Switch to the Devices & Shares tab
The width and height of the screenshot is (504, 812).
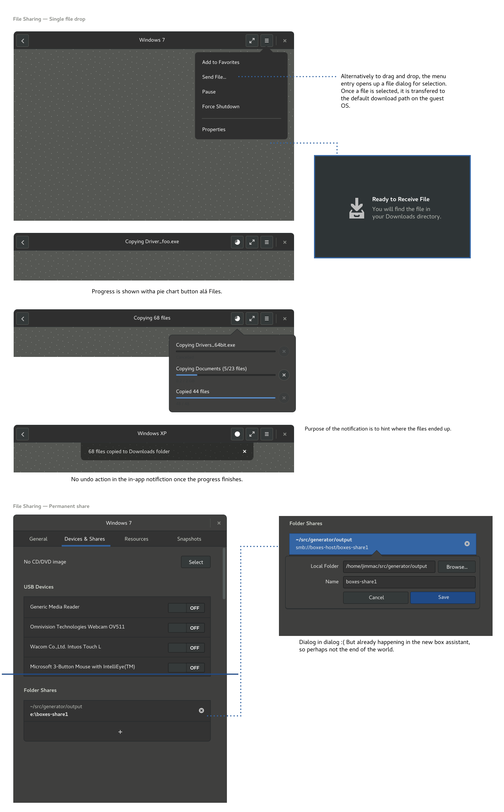pos(84,539)
